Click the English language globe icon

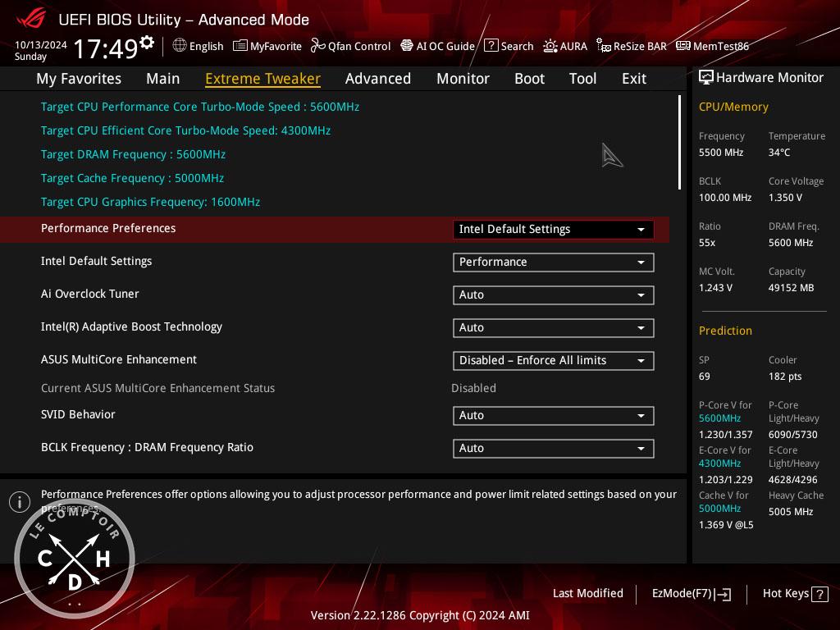[180, 46]
